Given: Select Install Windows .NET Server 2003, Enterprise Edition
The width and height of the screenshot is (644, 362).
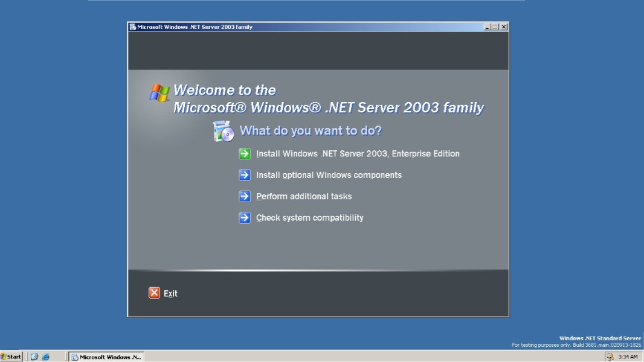Looking at the screenshot, I should (358, 154).
